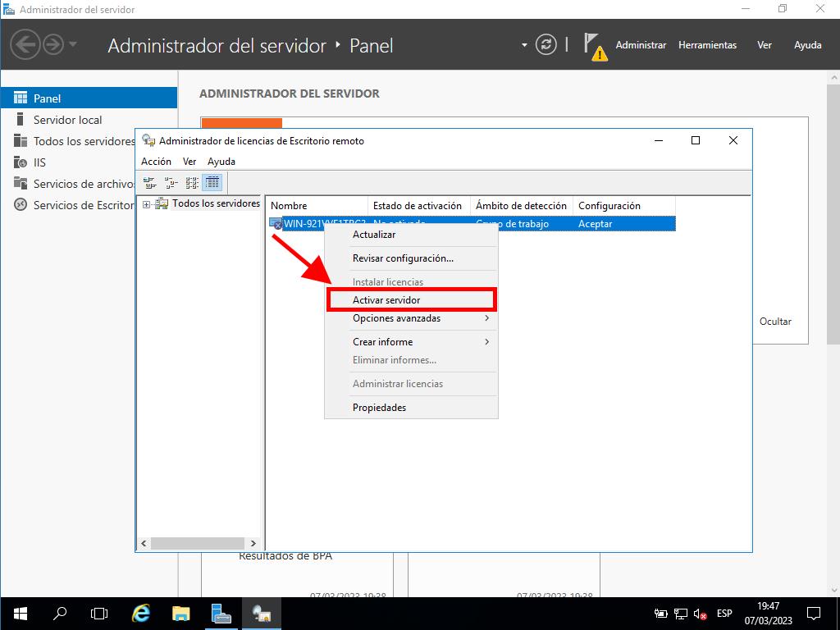Open the Acción menu
The image size is (840, 630).
click(156, 162)
